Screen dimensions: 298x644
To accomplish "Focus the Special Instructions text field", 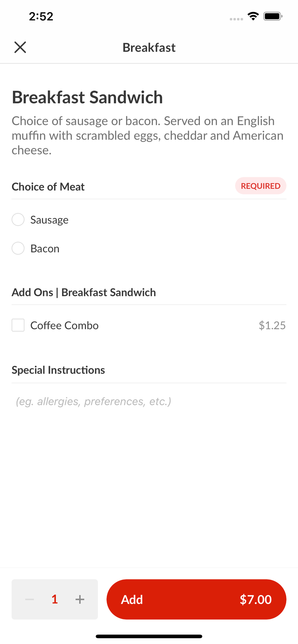I will tap(148, 402).
